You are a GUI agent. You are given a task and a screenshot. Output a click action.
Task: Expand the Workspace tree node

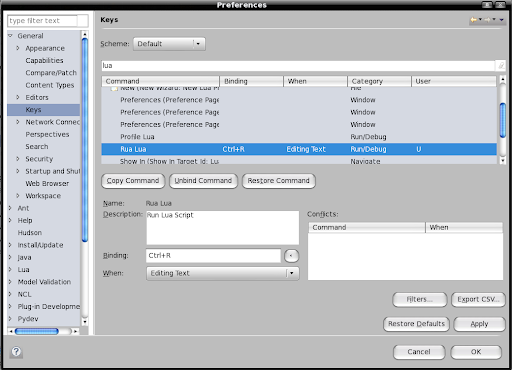(18, 196)
